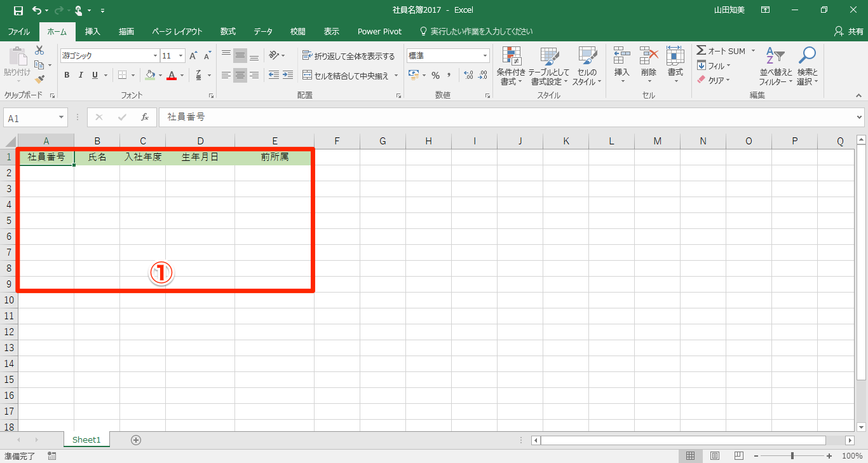The height and width of the screenshot is (463, 868).
Task: Increase the font size with the larger A icon
Action: pos(193,56)
